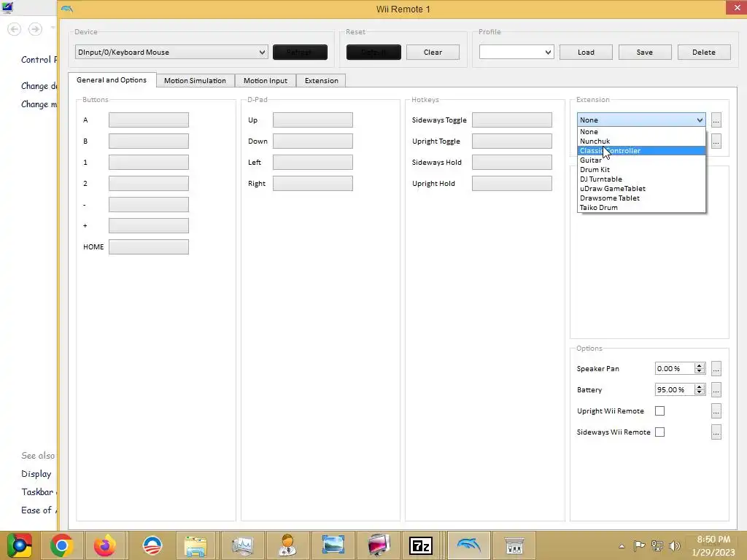Open the Action Center flag icon
Image resolution: width=747 pixels, height=560 pixels.
[x=639, y=545]
